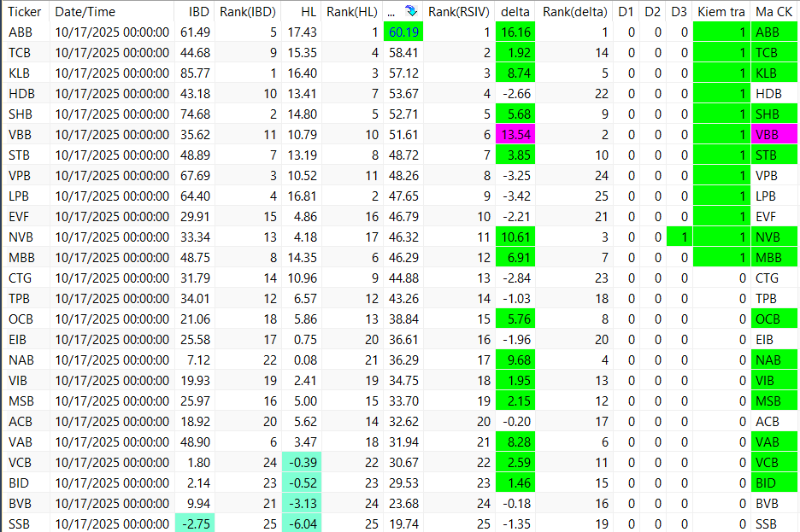Click the magenta VBB cell in Ma CK column
This screenshot has height=532, width=800.
(774, 135)
